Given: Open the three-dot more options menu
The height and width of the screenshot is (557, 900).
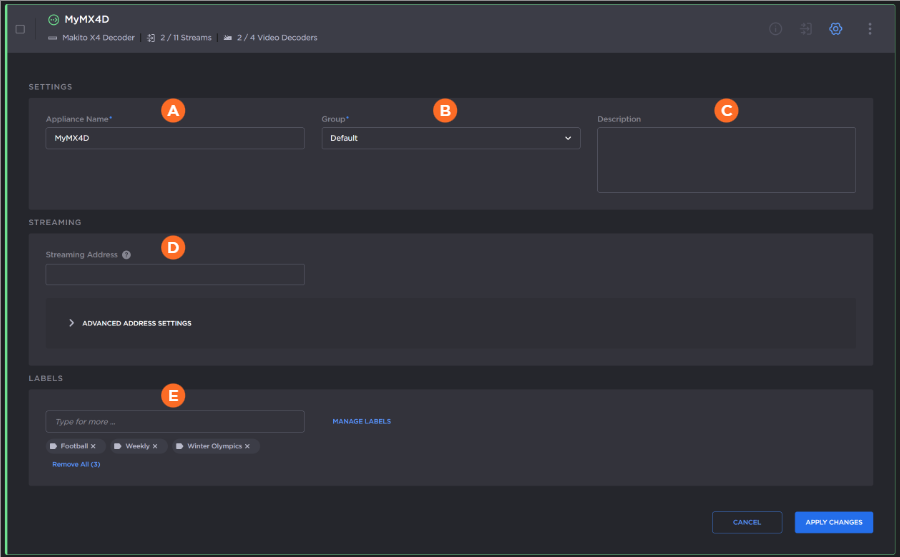Looking at the screenshot, I should click(869, 29).
